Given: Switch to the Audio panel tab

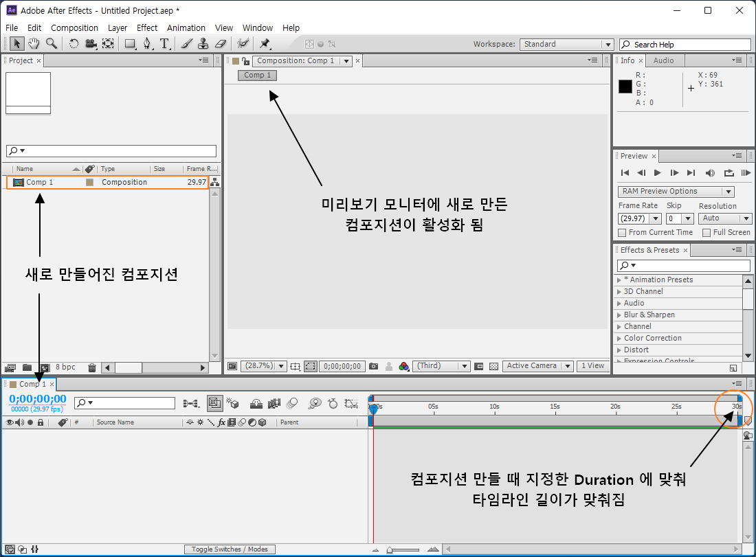Looking at the screenshot, I should 663,60.
